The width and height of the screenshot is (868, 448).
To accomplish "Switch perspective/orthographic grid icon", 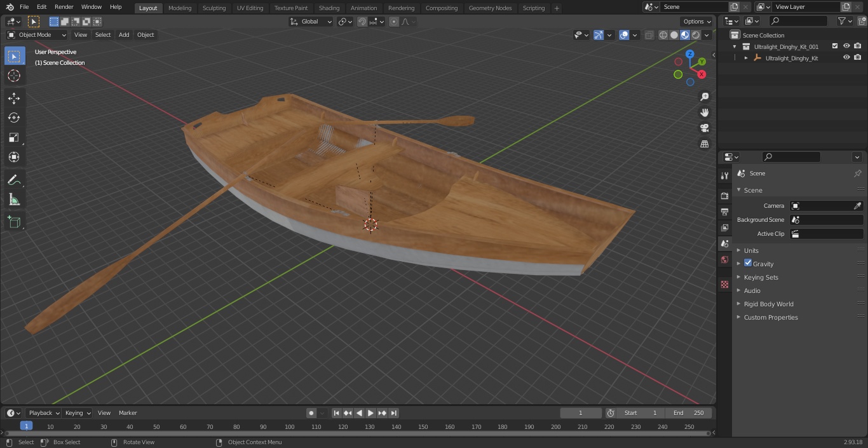I will pos(704,144).
